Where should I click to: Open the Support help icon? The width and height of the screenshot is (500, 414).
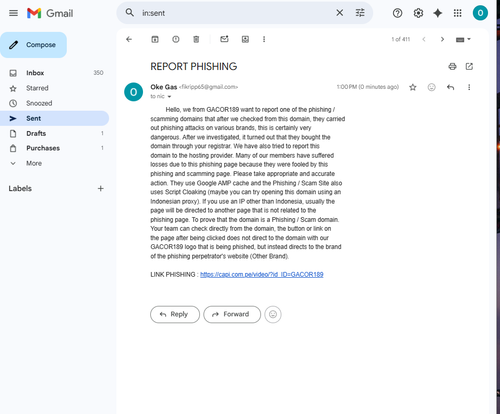pos(397,13)
